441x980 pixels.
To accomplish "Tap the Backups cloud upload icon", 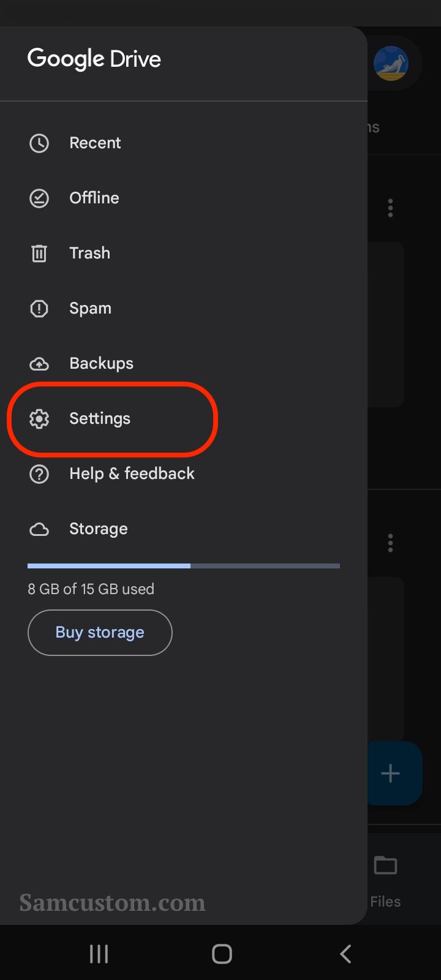I will [x=39, y=364].
